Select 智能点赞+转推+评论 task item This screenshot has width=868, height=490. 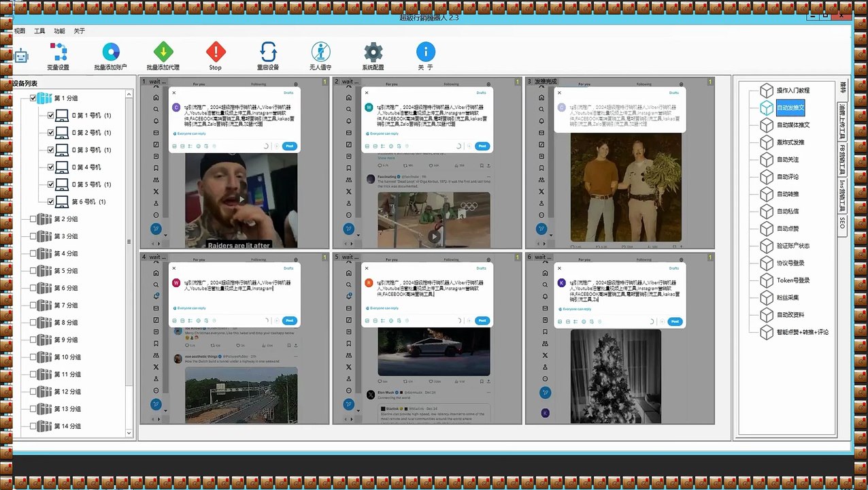coord(803,332)
